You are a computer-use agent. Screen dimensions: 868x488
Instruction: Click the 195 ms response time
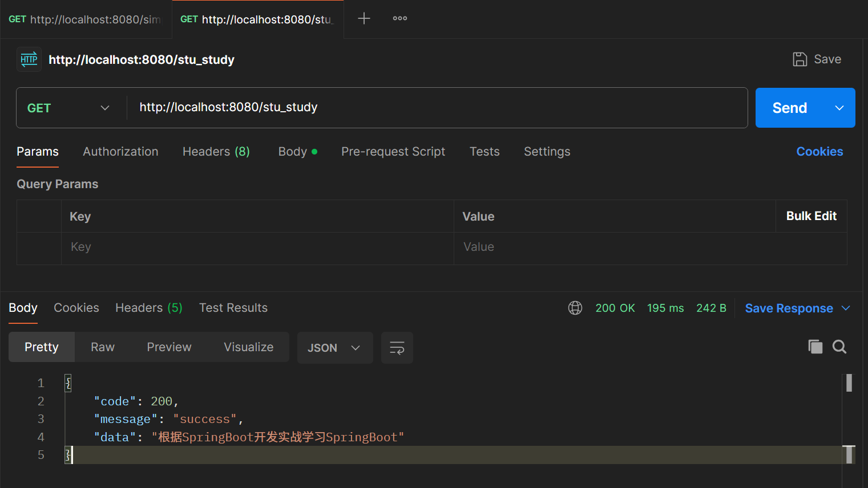coord(665,308)
